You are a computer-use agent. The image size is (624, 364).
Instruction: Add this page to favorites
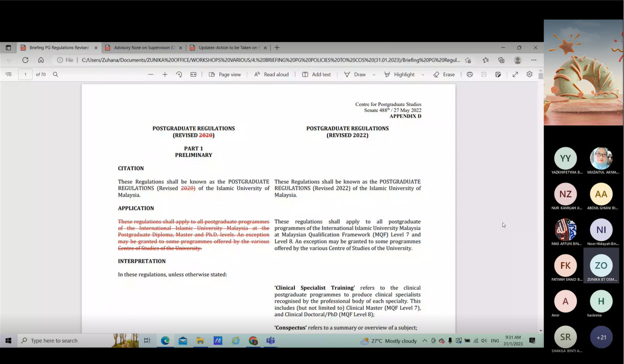point(468,60)
